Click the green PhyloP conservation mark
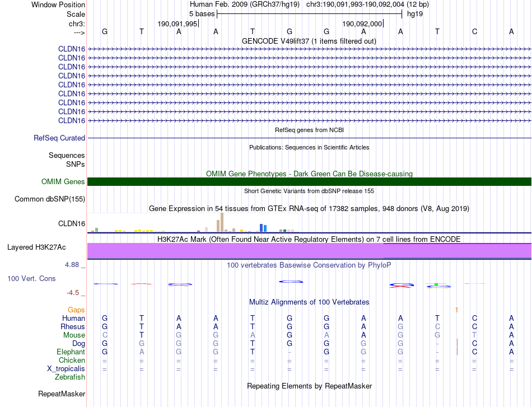Screen dimensions: 532x407 [436, 284]
